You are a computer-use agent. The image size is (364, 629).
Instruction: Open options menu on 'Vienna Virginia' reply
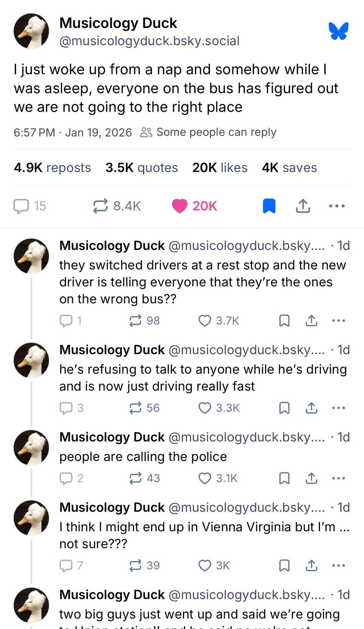pos(339,565)
